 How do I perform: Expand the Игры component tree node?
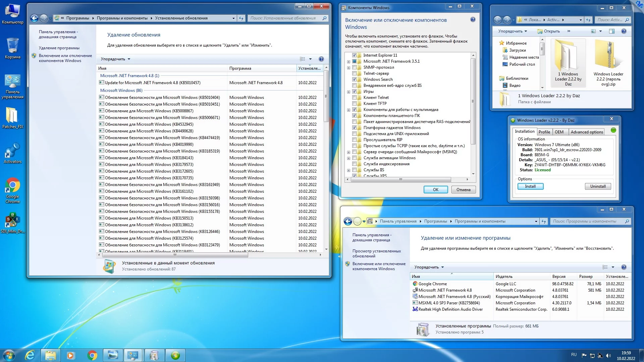[348, 92]
